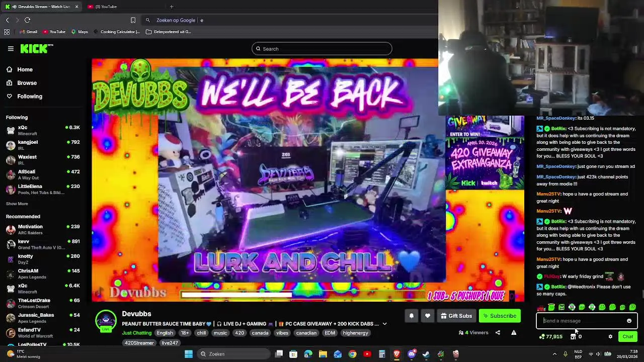Select the EDM tag
This screenshot has height=362, width=644.
click(330, 333)
